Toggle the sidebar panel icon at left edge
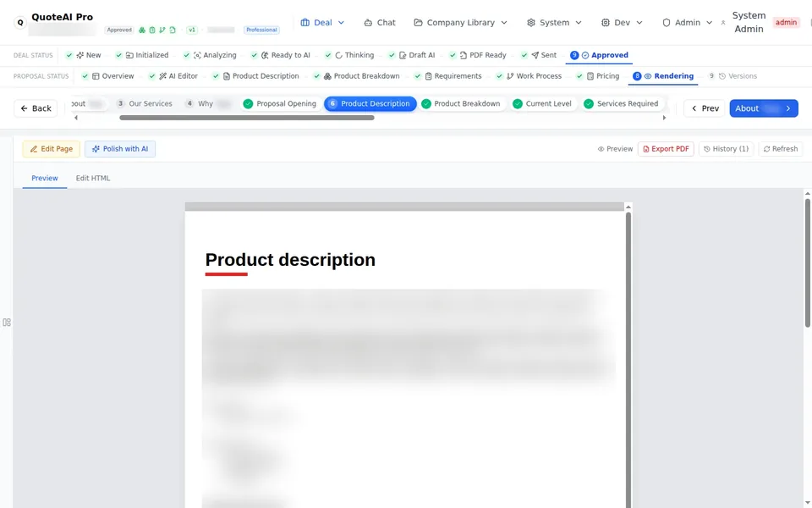812x508 pixels. pyautogui.click(x=7, y=323)
